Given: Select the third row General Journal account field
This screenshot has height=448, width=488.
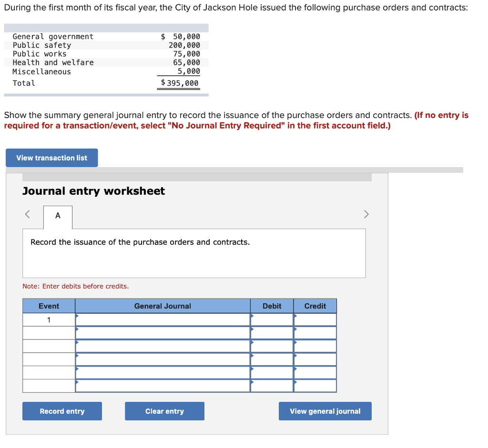Looking at the screenshot, I should pos(163,346).
